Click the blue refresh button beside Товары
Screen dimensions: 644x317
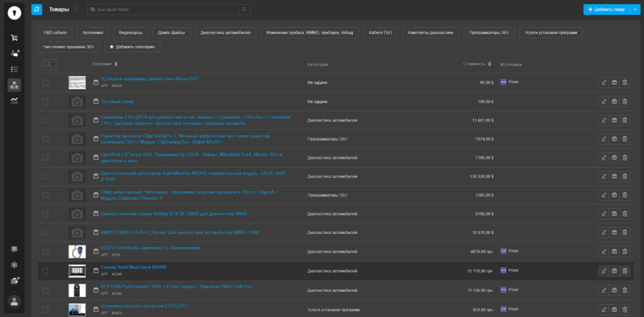37,9
